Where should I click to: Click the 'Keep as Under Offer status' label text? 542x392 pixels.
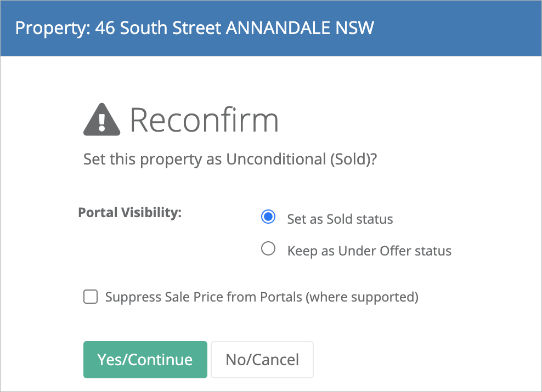click(369, 251)
